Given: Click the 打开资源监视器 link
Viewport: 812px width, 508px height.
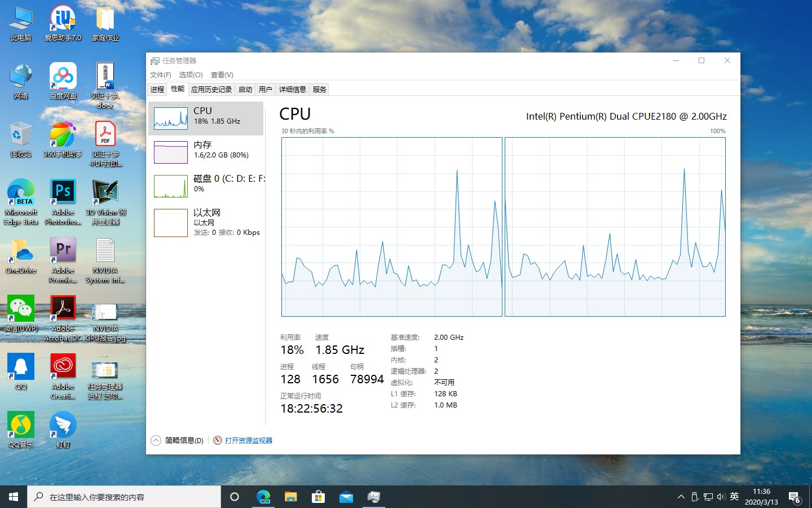Looking at the screenshot, I should tap(249, 440).
